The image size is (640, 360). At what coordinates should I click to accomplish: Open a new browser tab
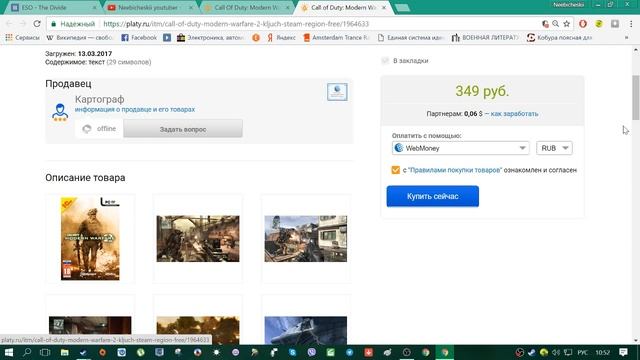click(402, 8)
